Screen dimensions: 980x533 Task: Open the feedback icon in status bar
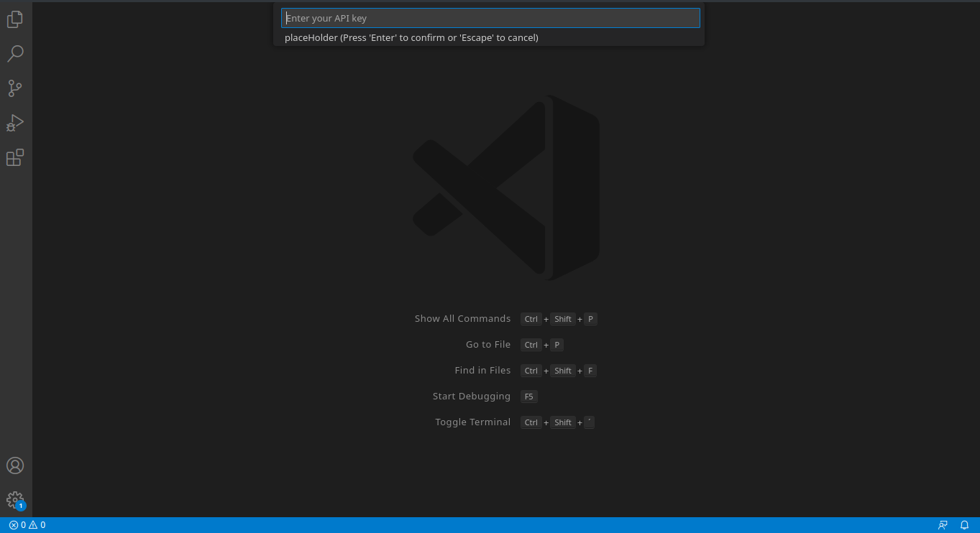click(x=943, y=525)
